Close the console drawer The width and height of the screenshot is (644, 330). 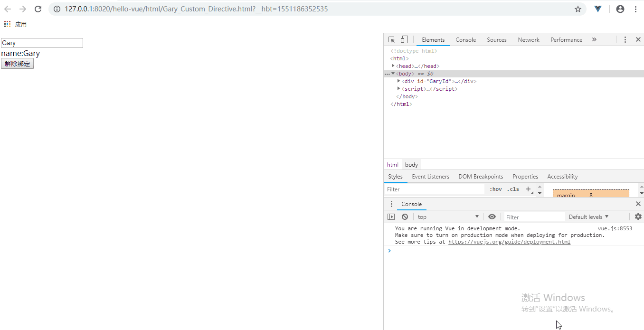coord(638,204)
